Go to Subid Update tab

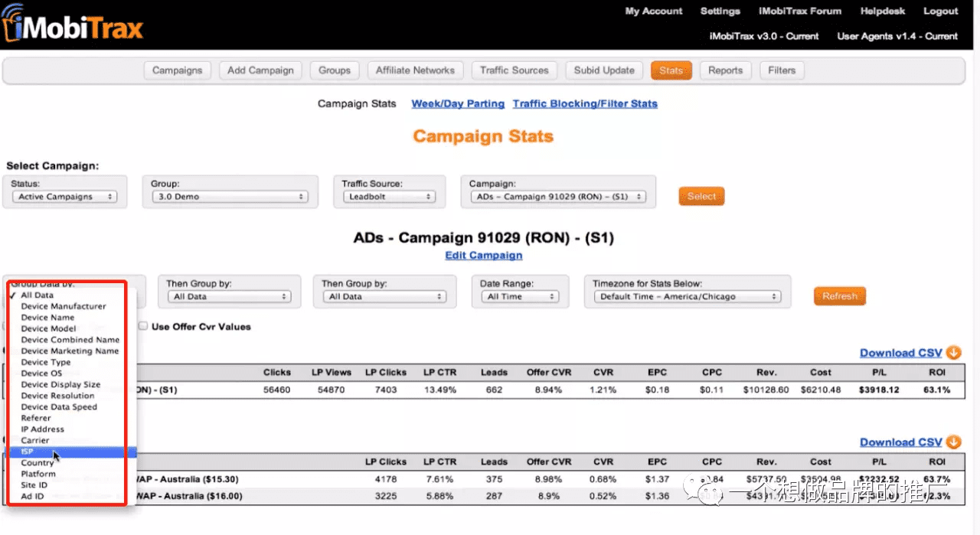(604, 70)
